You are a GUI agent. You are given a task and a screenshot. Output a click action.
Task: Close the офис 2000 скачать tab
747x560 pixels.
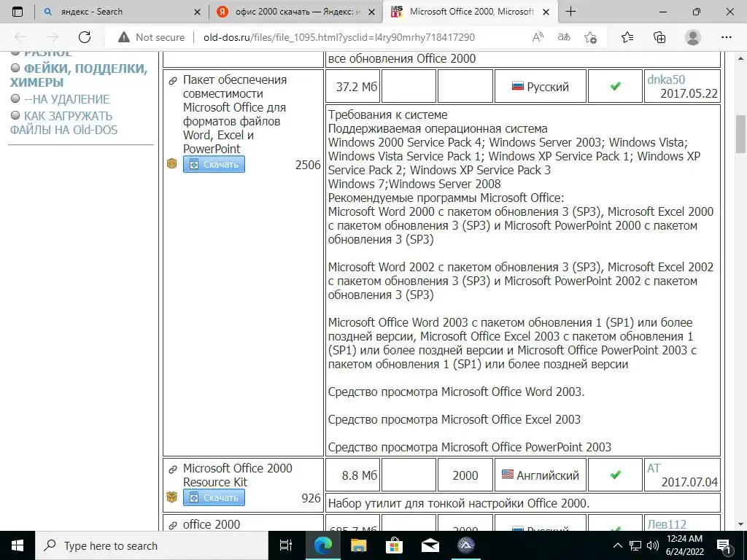tap(371, 12)
